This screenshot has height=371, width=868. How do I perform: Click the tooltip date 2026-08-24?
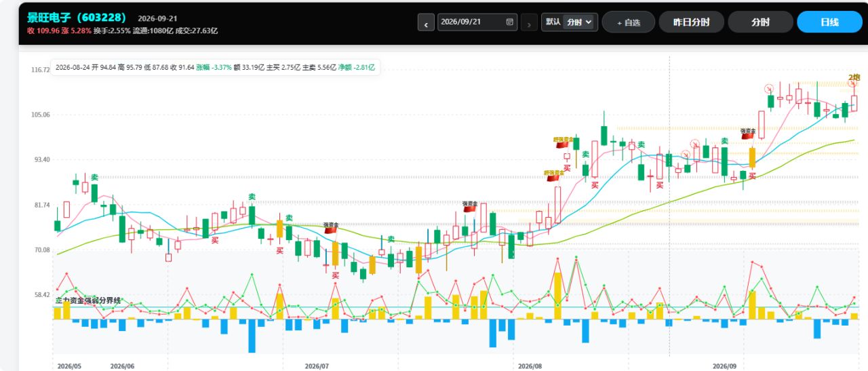coord(73,68)
